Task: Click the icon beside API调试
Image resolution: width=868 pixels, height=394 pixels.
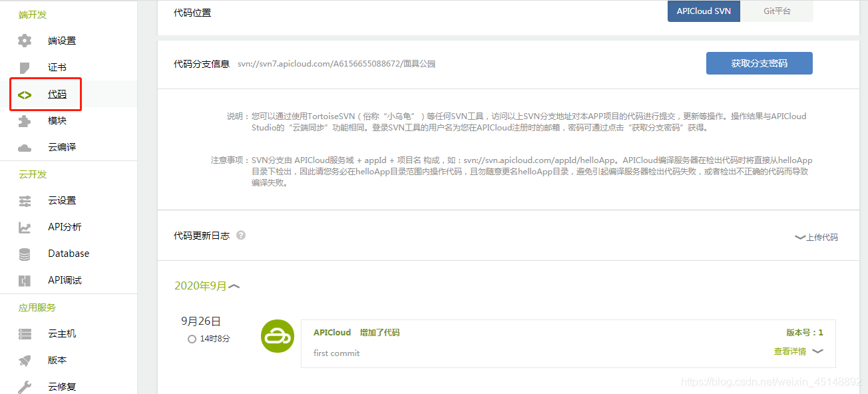Action: click(x=25, y=280)
